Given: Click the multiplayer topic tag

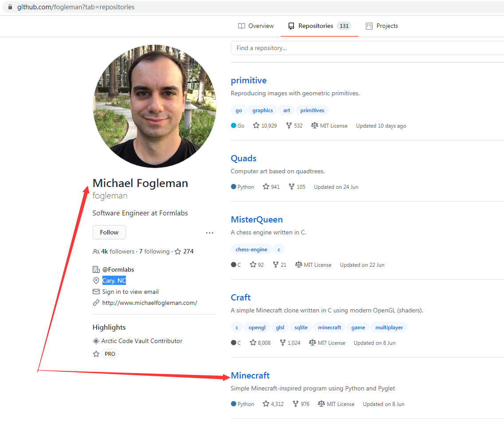Looking at the screenshot, I should click(389, 327).
